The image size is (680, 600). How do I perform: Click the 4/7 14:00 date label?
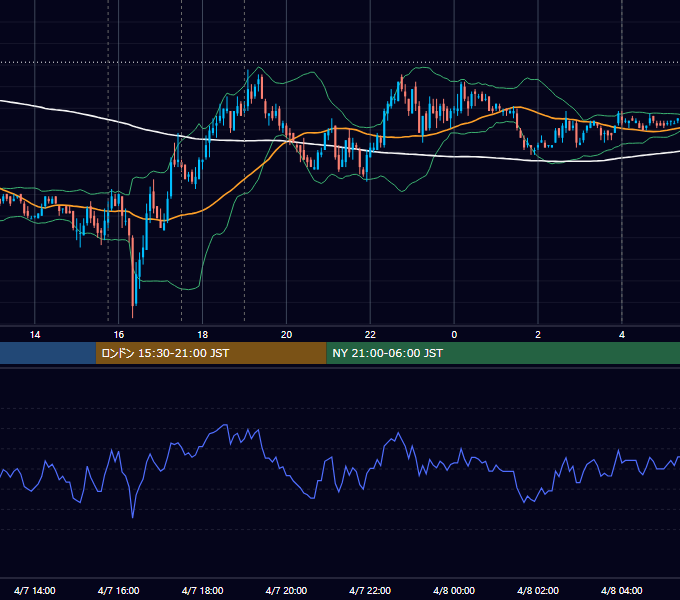pyautogui.click(x=35, y=590)
